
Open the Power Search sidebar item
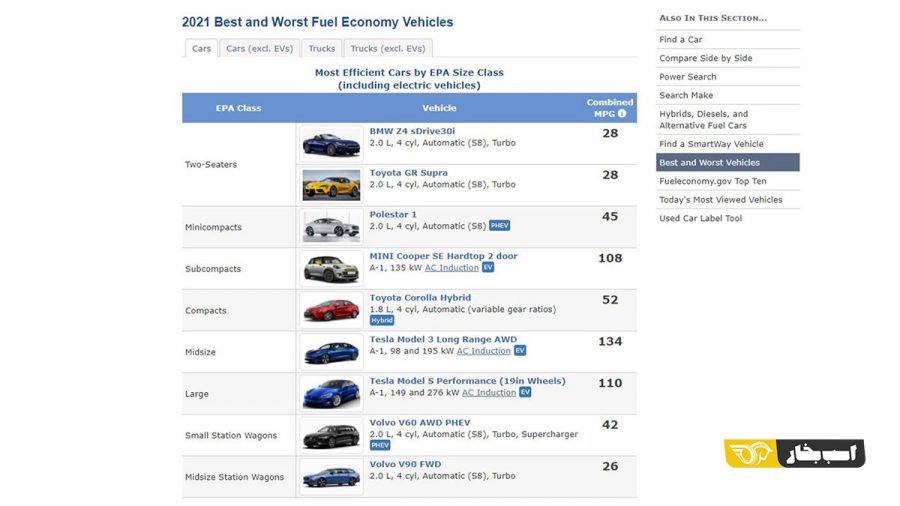pyautogui.click(x=688, y=77)
